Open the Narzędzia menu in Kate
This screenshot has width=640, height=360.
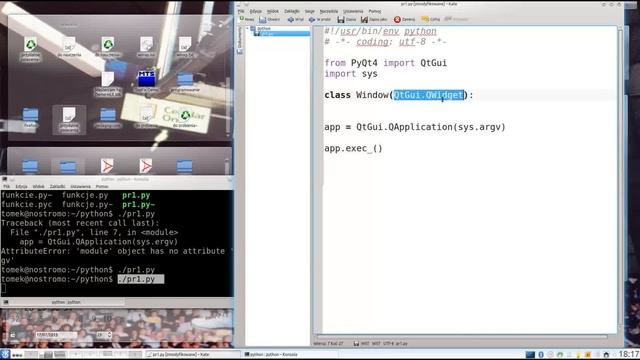[x=329, y=11]
